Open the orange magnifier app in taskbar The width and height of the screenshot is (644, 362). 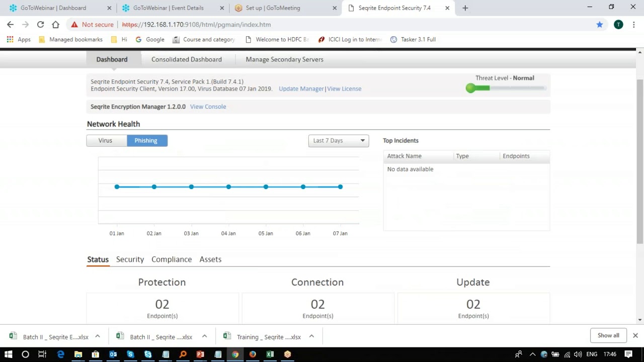(183, 354)
